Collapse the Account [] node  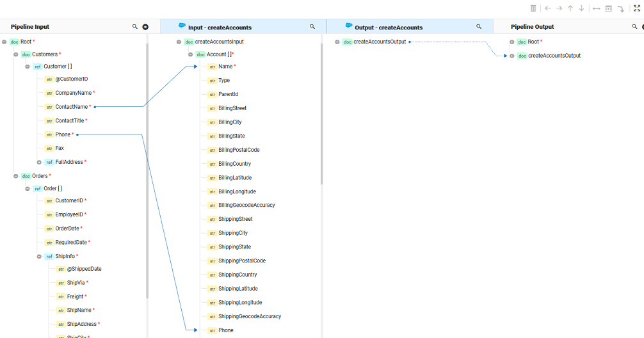[191, 54]
